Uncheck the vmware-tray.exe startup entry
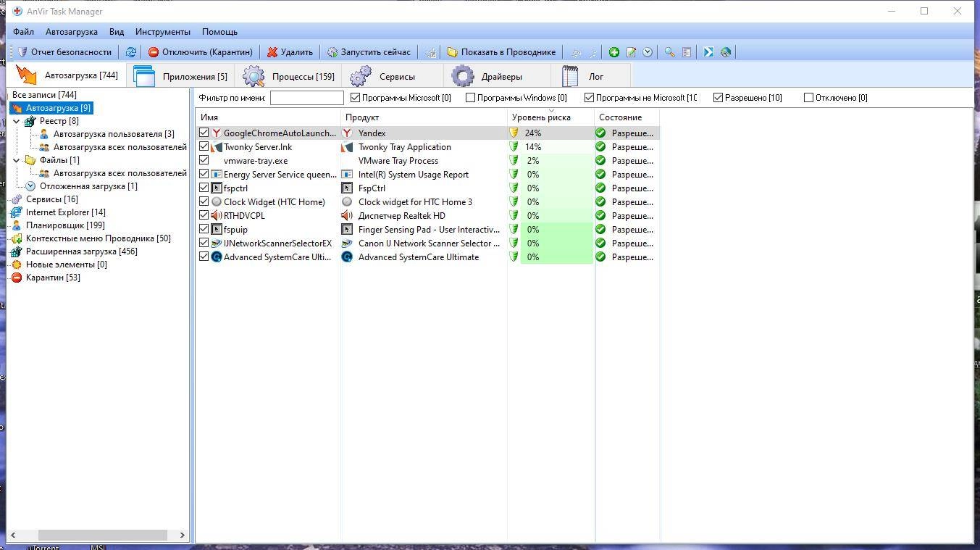This screenshot has width=980, height=550. click(204, 161)
